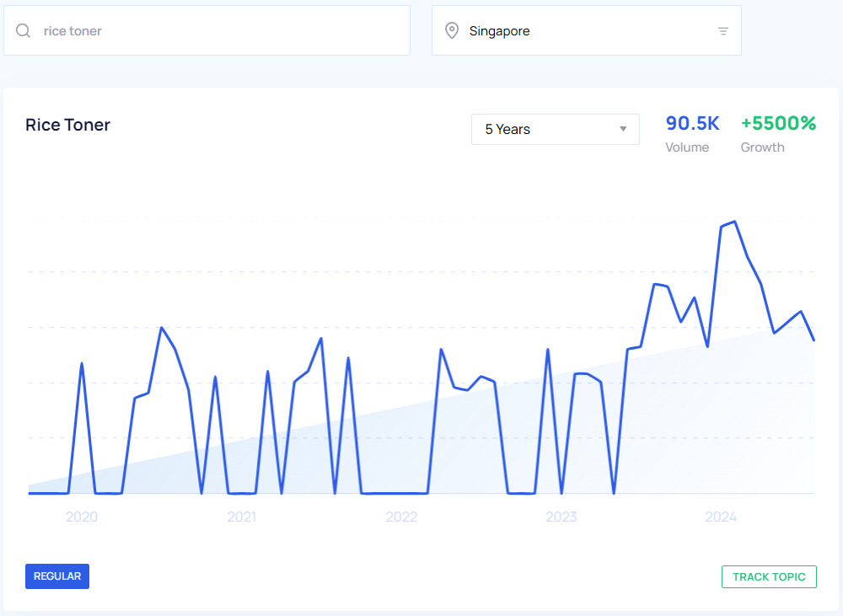The height and width of the screenshot is (616, 843).
Task: Click the location pin icon
Action: (x=452, y=31)
